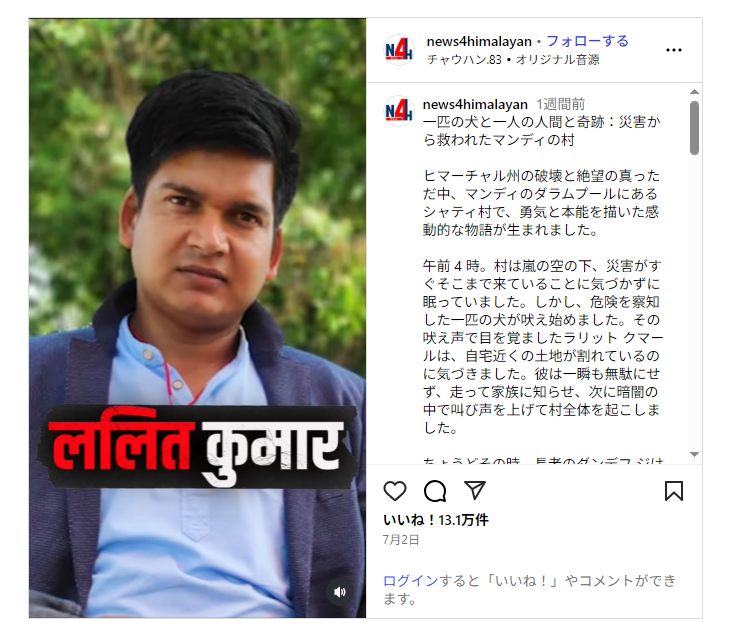View the いいね！13.1万件 likes count

[436, 520]
